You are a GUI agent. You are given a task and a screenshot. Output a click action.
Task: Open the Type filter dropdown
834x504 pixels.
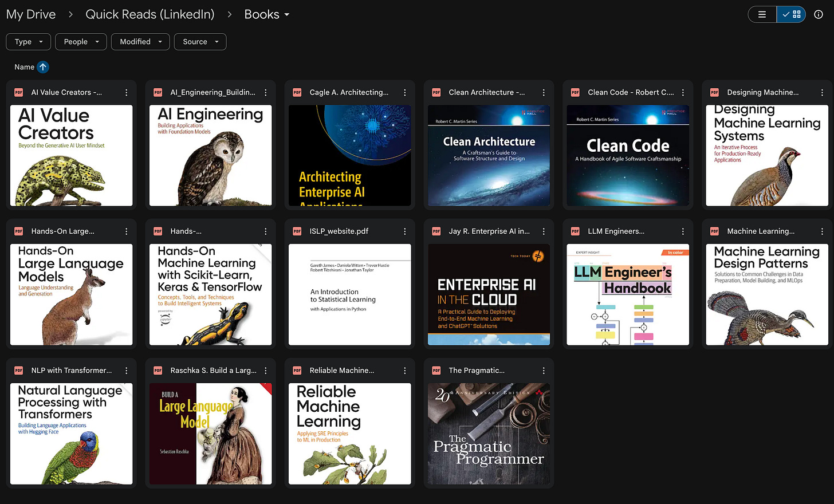29,42
